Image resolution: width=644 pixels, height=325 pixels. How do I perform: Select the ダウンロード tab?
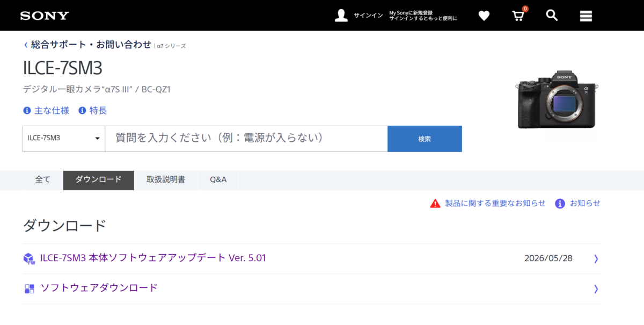pyautogui.click(x=98, y=180)
